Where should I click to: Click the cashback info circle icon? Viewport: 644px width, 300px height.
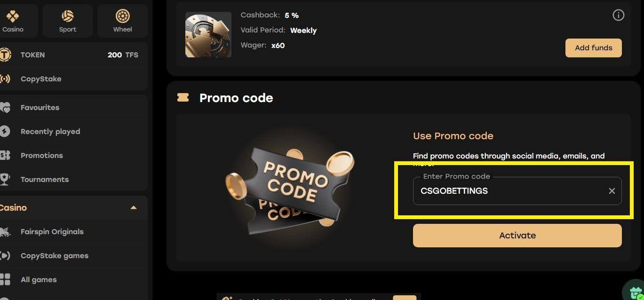point(618,16)
